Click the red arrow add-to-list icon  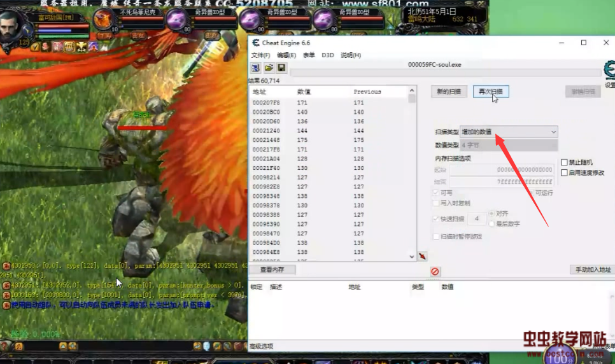(x=423, y=256)
